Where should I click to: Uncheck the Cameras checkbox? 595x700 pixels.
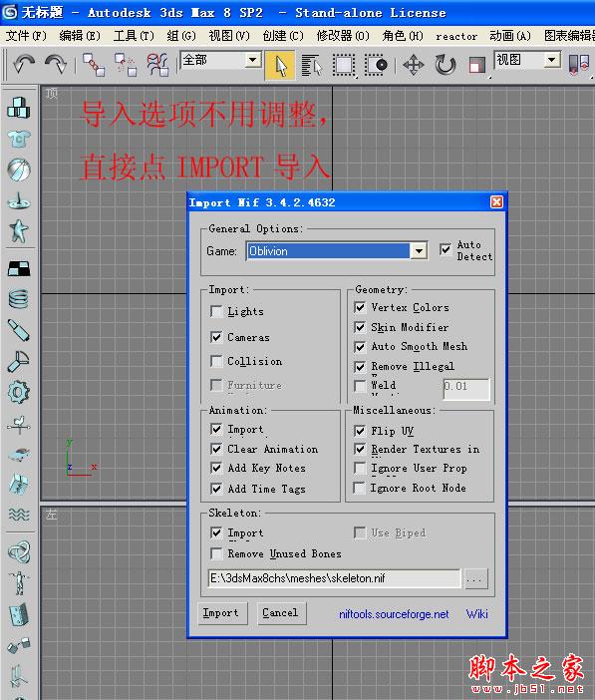pos(216,337)
